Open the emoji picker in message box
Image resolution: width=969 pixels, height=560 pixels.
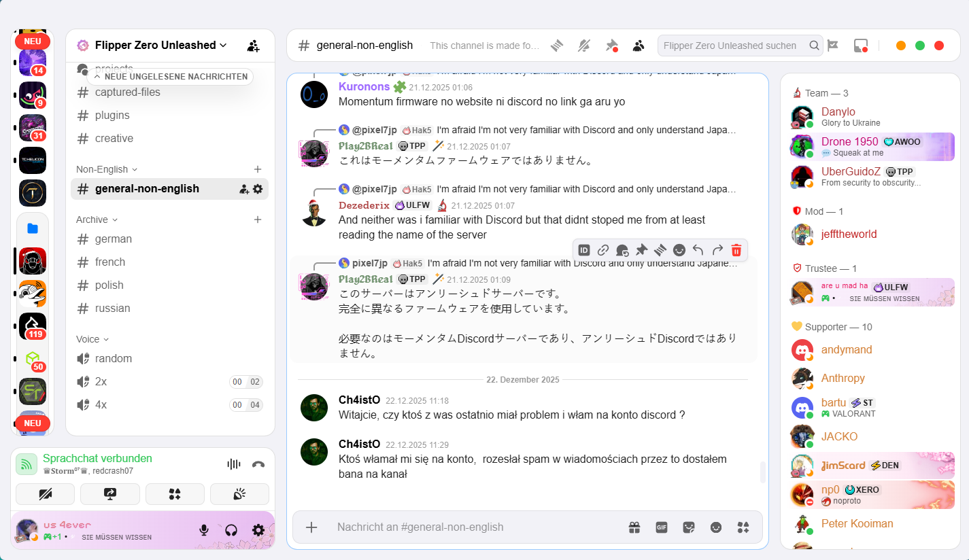(x=716, y=527)
